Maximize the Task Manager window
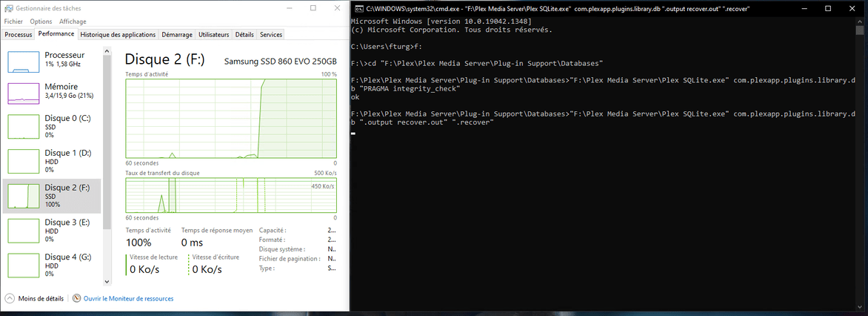 click(x=313, y=8)
